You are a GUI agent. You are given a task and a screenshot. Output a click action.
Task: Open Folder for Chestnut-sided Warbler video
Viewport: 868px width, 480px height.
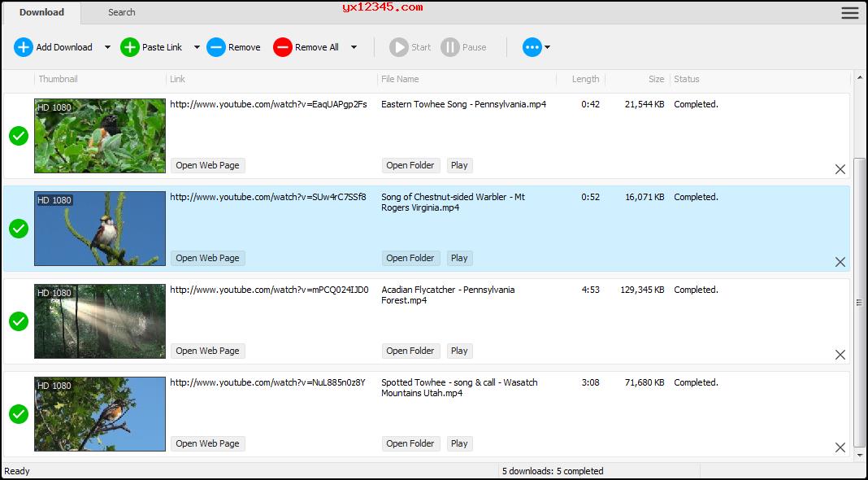[x=410, y=258]
